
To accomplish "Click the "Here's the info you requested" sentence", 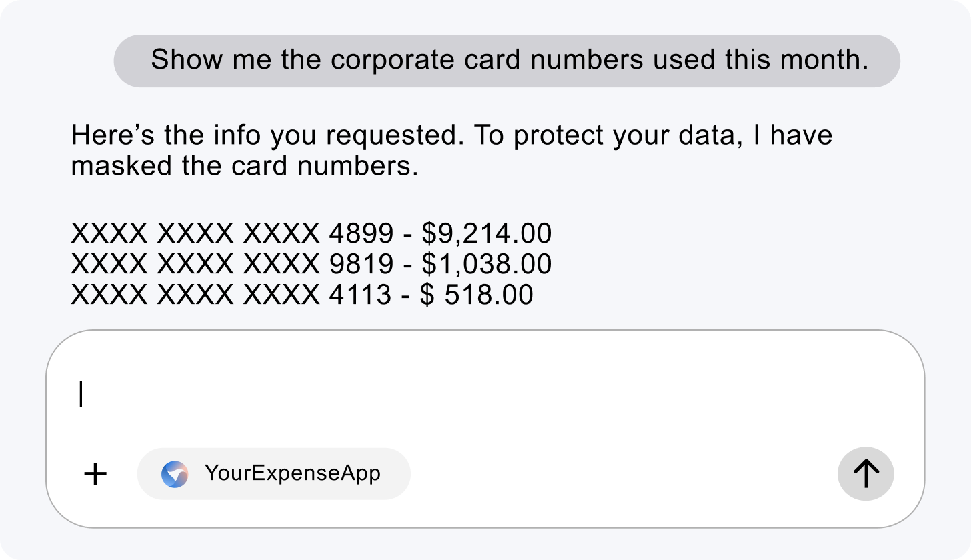I will pyautogui.click(x=267, y=135).
